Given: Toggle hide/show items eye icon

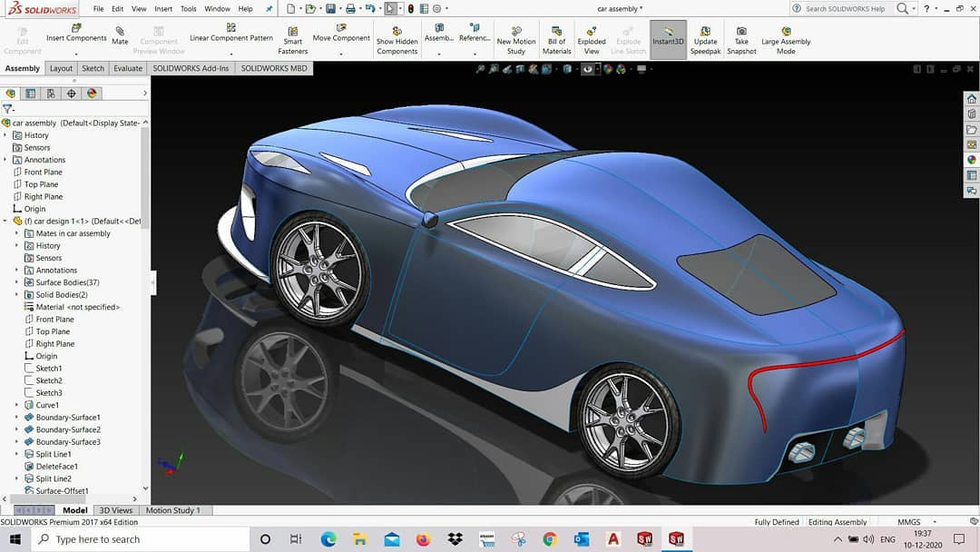Looking at the screenshot, I should pyautogui.click(x=587, y=69).
